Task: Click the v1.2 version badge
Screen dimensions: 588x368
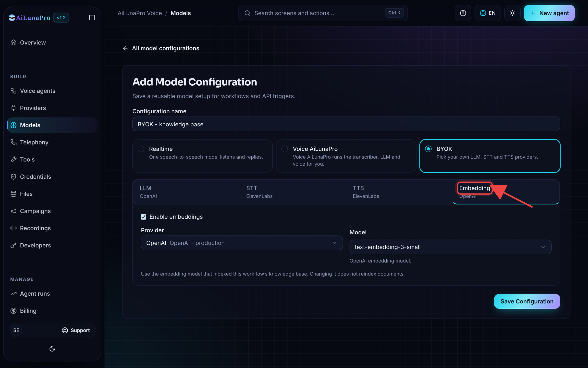Action: [x=61, y=18]
